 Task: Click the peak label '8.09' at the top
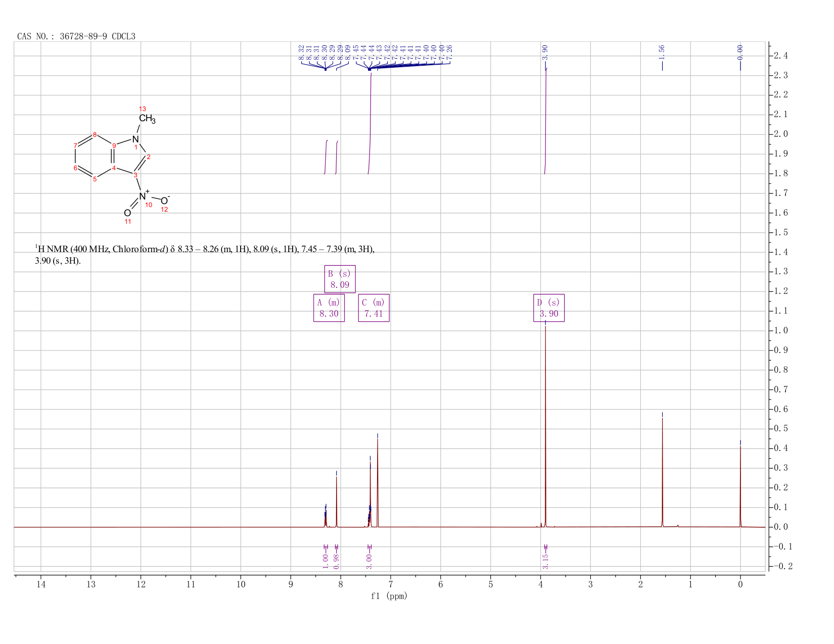pos(348,52)
